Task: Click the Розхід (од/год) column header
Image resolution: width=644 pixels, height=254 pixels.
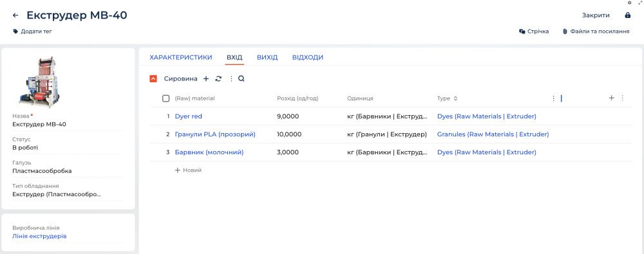Action: coord(298,98)
